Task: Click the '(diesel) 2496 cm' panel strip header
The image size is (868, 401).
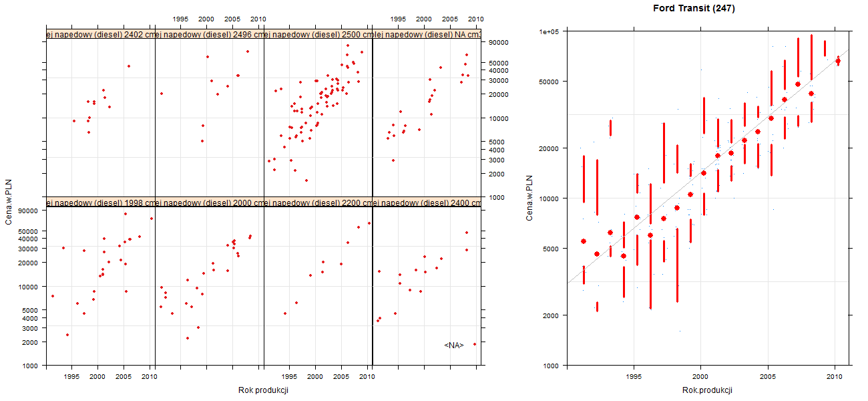Action: click(x=210, y=35)
